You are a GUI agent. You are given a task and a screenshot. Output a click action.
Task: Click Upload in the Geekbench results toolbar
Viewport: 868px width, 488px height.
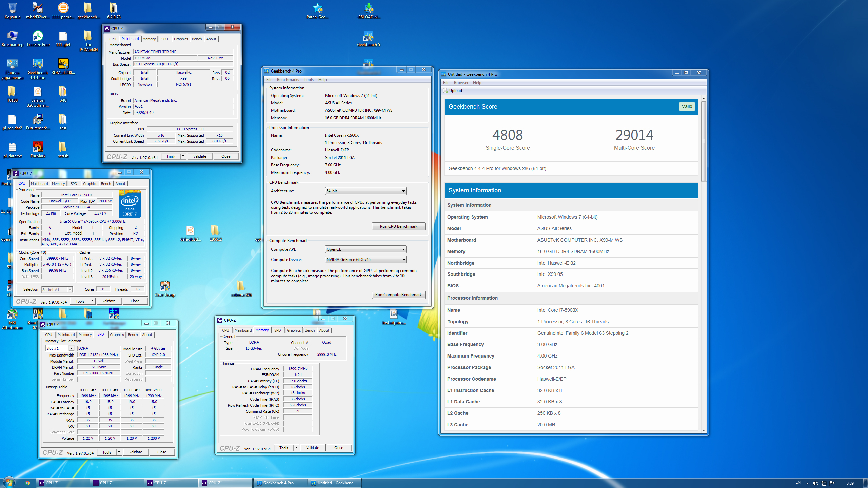[x=453, y=91]
